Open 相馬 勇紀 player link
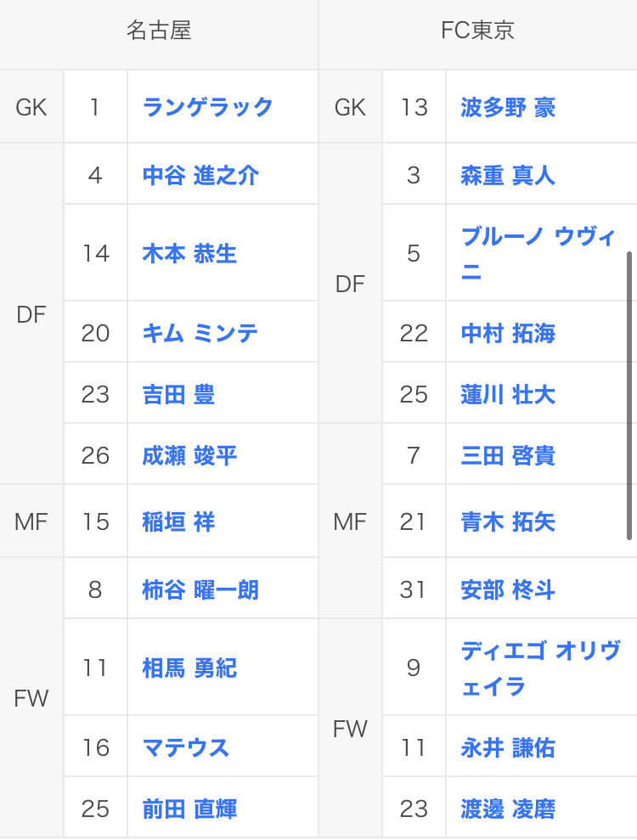Image resolution: width=637 pixels, height=840 pixels. tap(189, 668)
